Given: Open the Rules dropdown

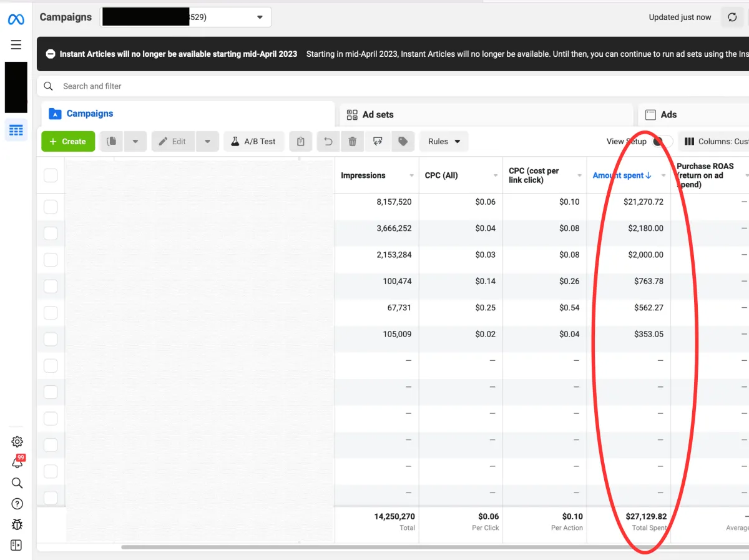Looking at the screenshot, I should tap(444, 142).
